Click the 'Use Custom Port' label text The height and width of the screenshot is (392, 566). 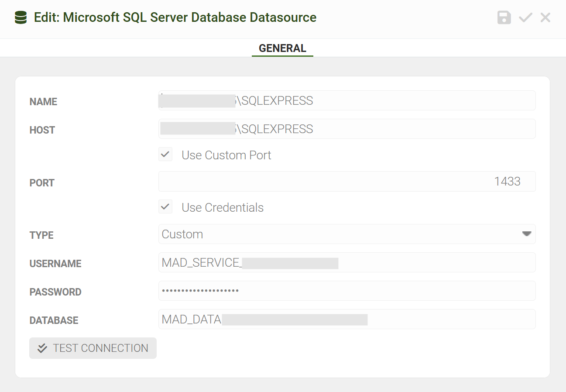tap(226, 155)
